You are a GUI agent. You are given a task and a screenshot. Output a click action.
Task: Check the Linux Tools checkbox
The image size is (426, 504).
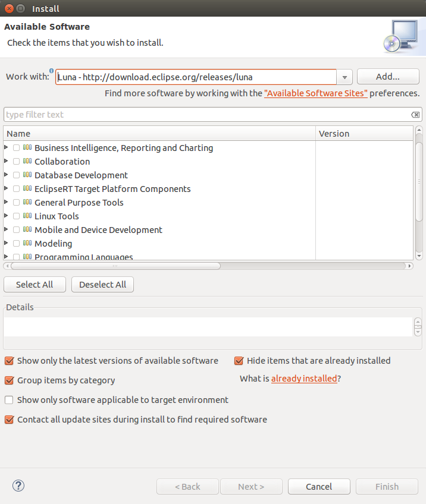click(x=16, y=216)
